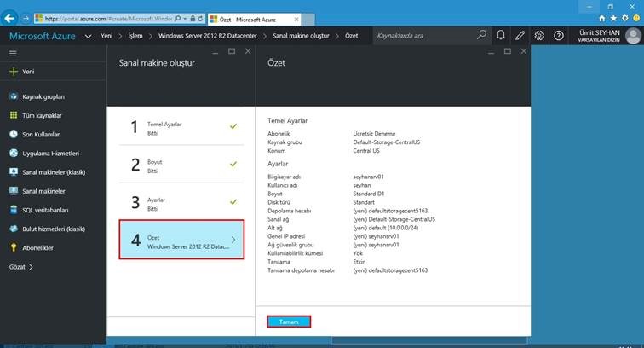Select step 3 Ayarlar
Viewport: 644px width, 348px height.
181,202
